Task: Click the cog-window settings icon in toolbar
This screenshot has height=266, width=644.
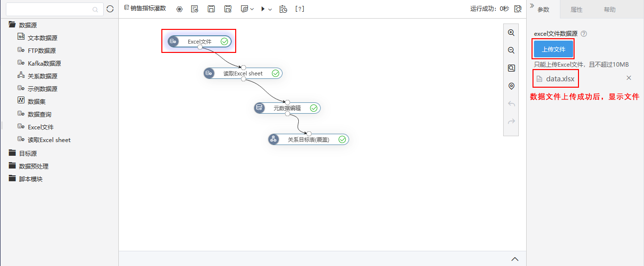Action: [x=244, y=9]
